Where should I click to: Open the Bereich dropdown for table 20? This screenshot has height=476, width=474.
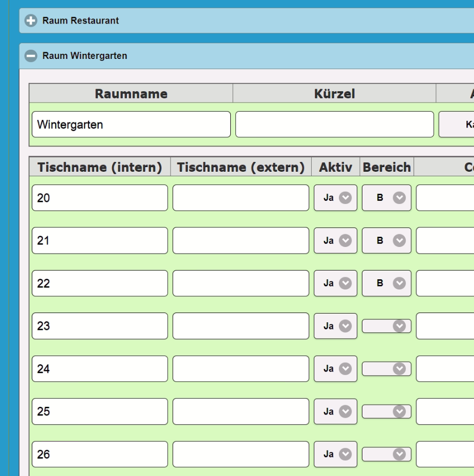[x=386, y=198]
